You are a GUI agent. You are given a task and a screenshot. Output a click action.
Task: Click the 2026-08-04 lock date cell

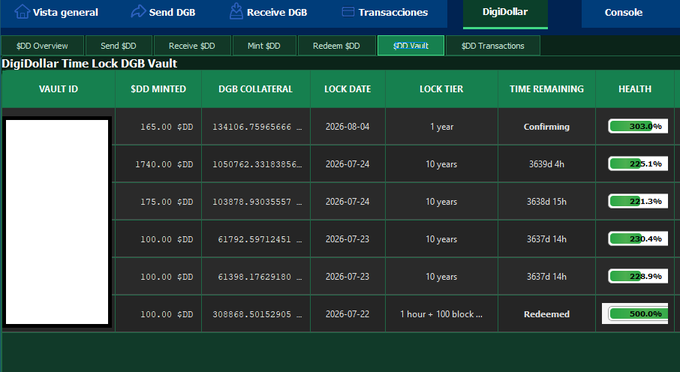347,127
